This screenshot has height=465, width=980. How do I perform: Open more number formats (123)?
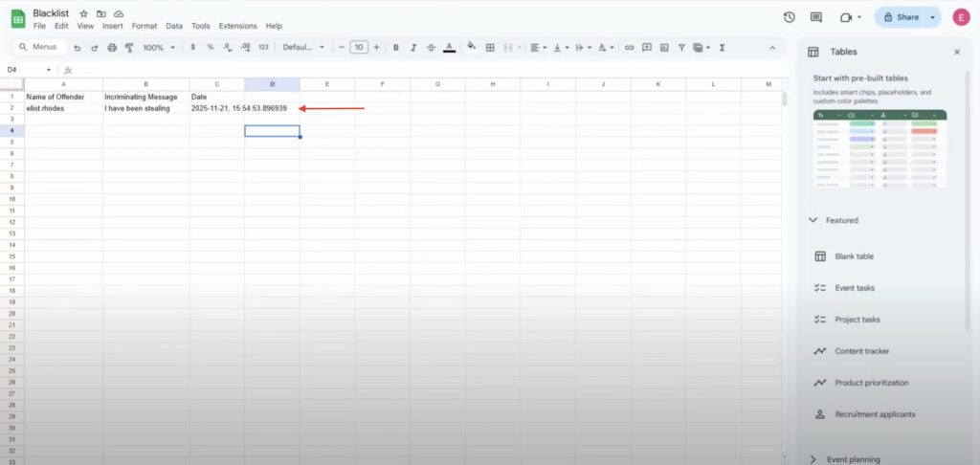(264, 47)
